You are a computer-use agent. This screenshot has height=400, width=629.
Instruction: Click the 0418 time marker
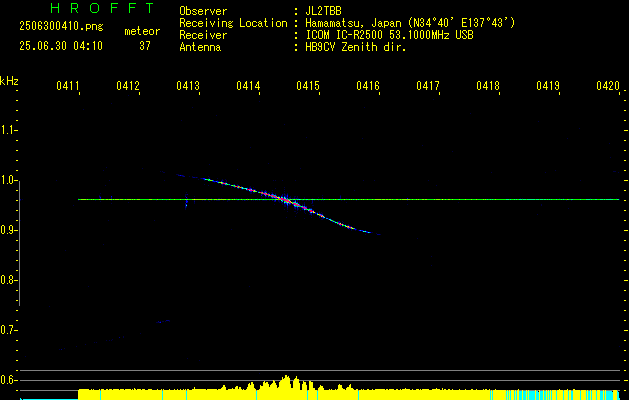click(x=487, y=85)
